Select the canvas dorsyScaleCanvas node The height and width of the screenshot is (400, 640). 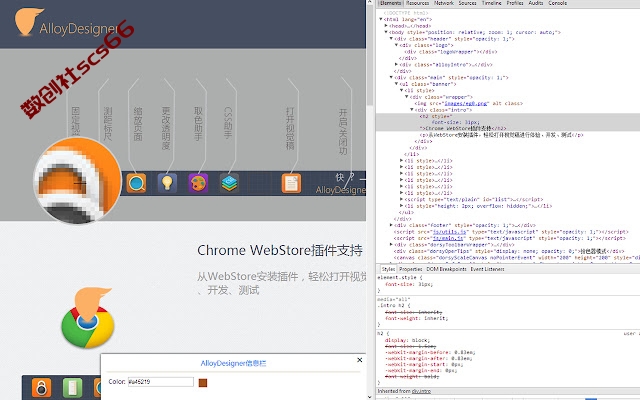[516, 258]
